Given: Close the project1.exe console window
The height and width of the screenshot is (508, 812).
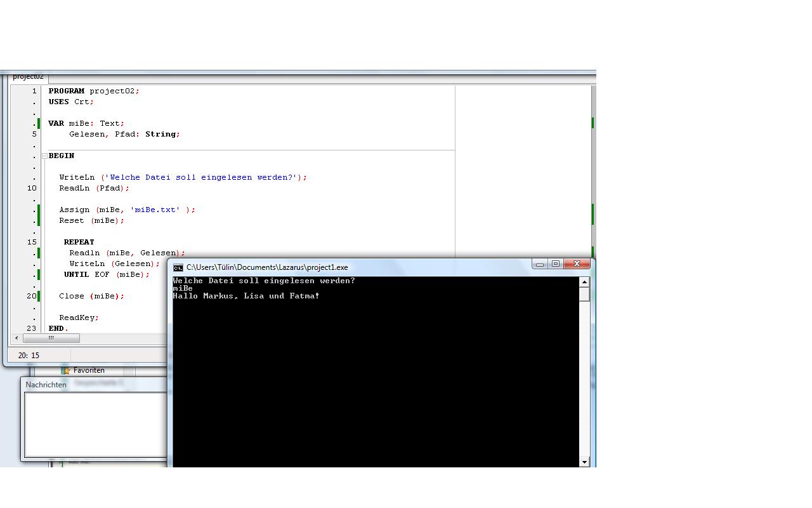Looking at the screenshot, I should (577, 264).
